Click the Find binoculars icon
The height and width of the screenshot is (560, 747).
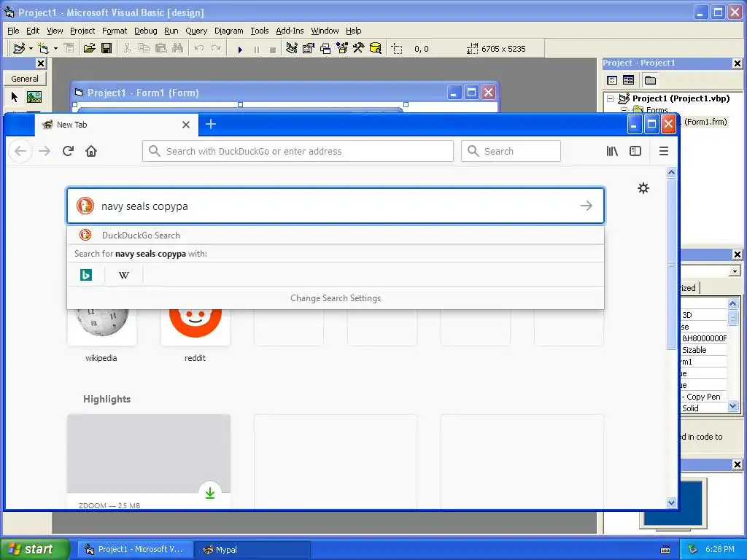[178, 49]
